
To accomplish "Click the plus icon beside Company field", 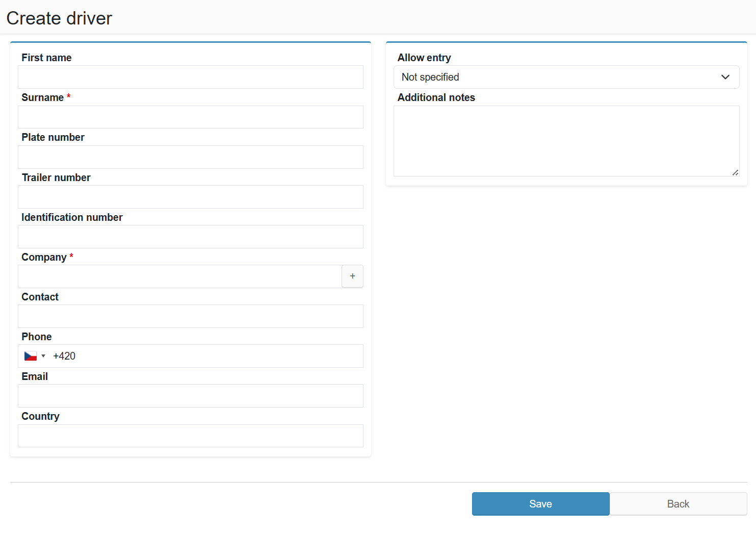I will pyautogui.click(x=352, y=276).
